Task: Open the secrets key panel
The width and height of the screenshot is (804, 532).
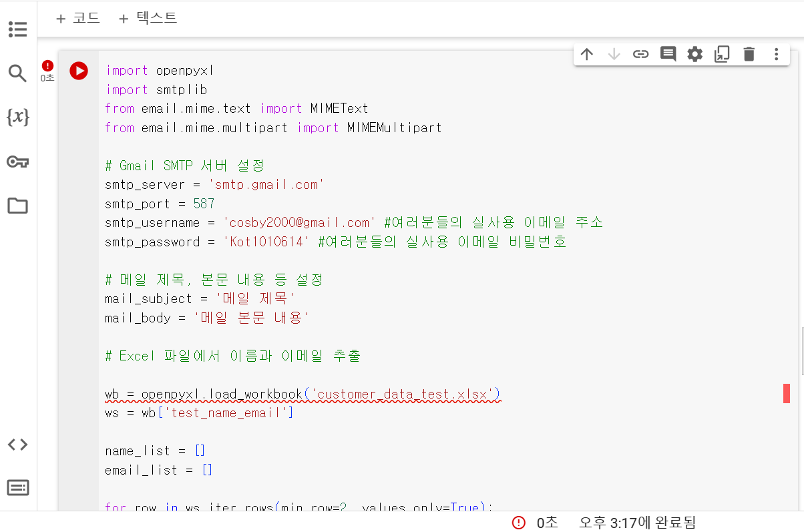Action: [x=17, y=162]
